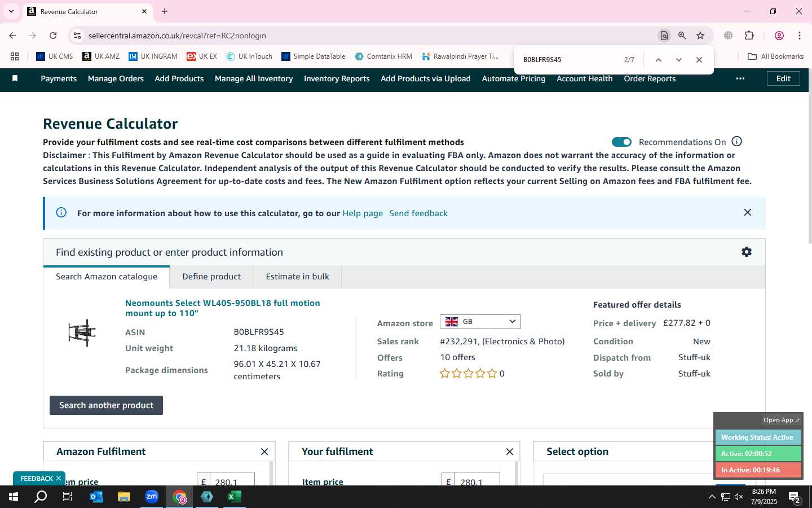The width and height of the screenshot is (812, 508).
Task: Go to next find-in-page match
Action: click(x=679, y=60)
